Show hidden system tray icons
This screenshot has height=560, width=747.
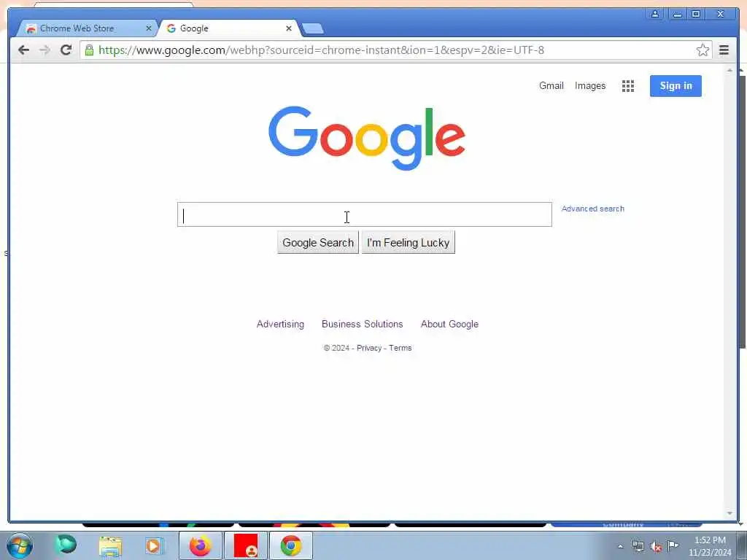pos(620,546)
